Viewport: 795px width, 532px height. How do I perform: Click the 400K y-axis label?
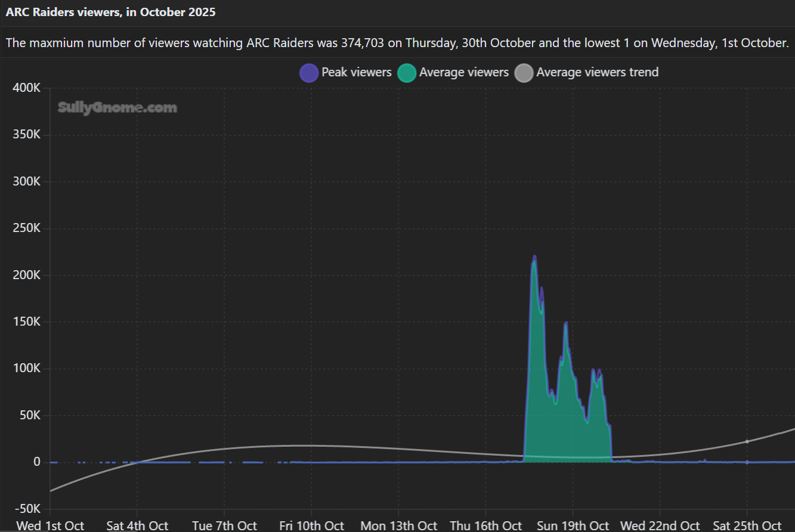tap(26, 88)
